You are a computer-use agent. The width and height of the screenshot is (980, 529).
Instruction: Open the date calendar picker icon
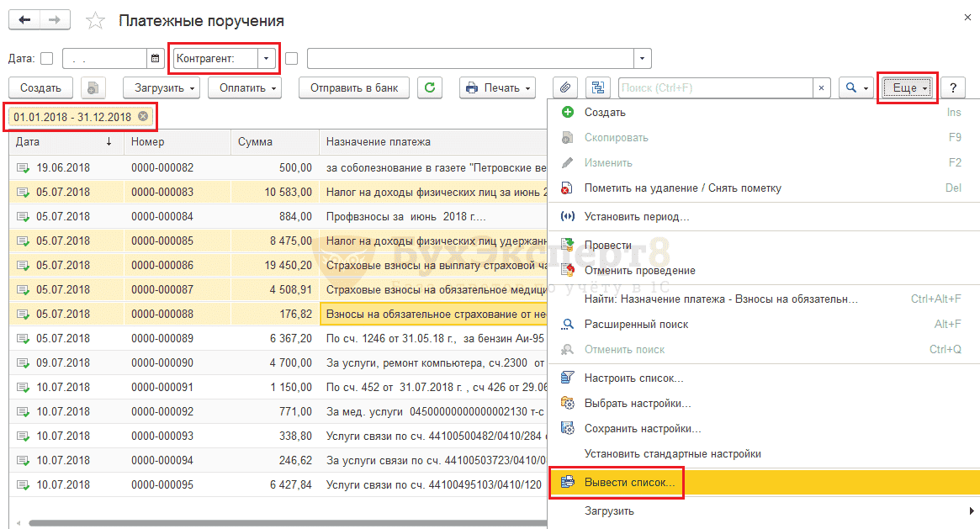click(x=155, y=59)
